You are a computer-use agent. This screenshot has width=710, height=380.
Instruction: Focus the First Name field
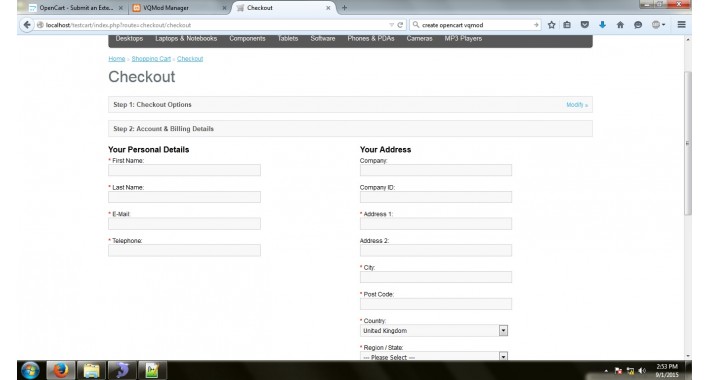point(184,170)
